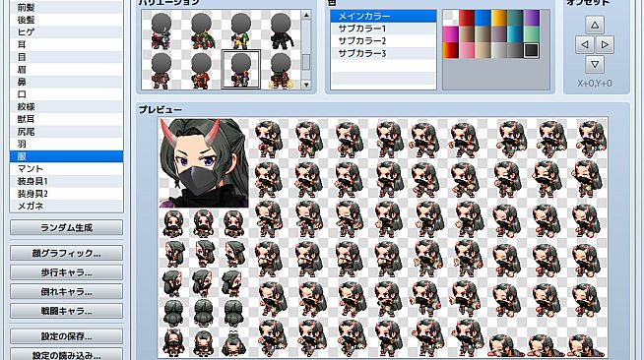
Task: Choose the purple color swatch
Action: point(531,18)
